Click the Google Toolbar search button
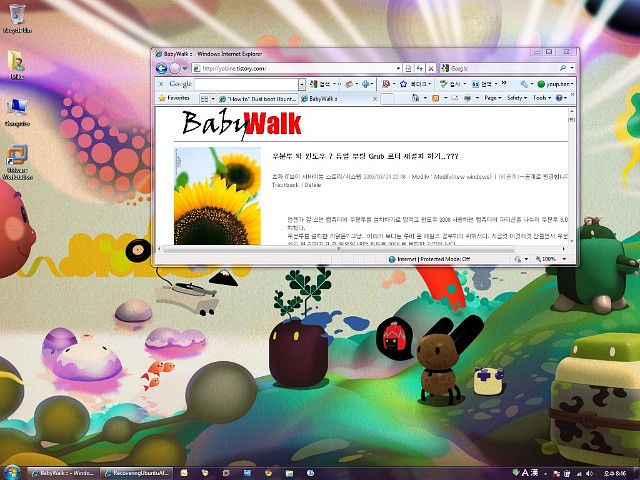Screen dimensions: 640x480 click(x=320, y=84)
